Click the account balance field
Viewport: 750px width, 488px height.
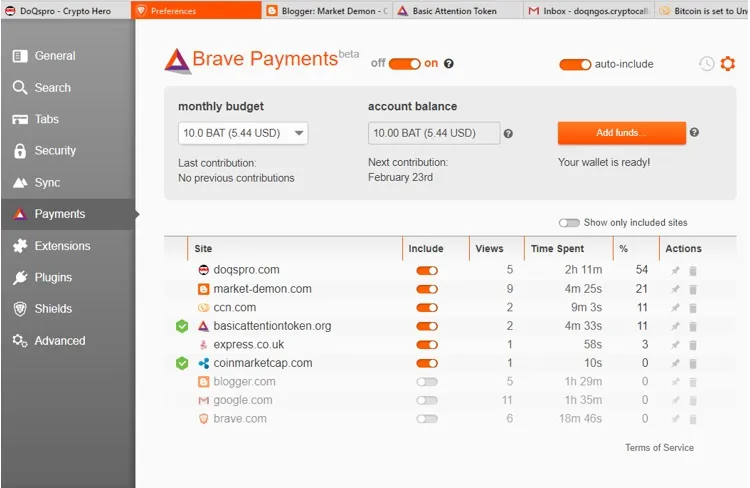coord(434,133)
